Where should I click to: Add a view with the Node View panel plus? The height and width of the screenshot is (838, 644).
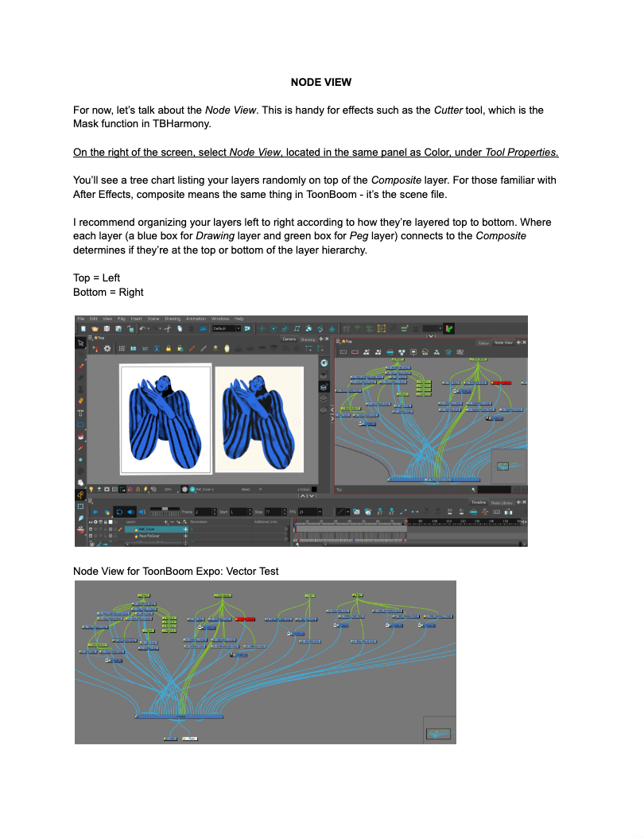[x=518, y=343]
